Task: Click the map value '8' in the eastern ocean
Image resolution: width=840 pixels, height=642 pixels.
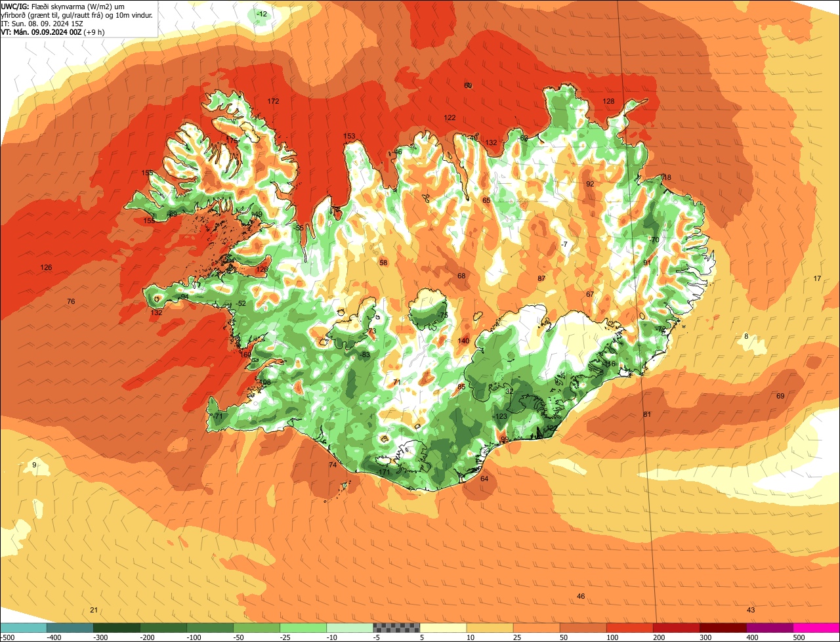Action: tap(745, 336)
